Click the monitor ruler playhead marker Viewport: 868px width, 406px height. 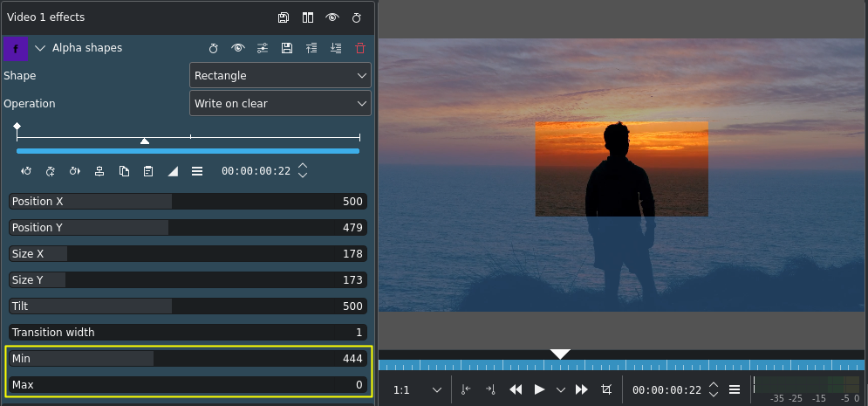click(560, 354)
